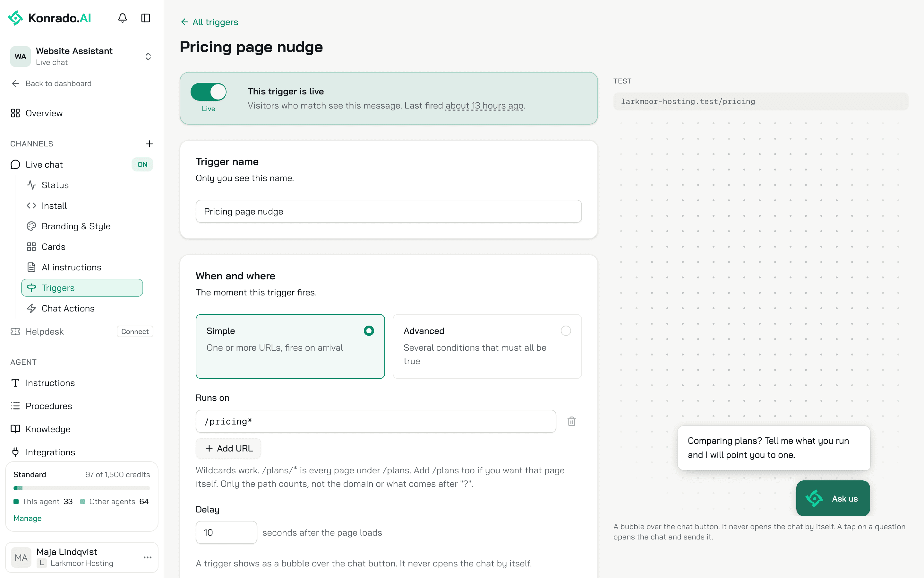Click the test URL field

[x=761, y=101]
